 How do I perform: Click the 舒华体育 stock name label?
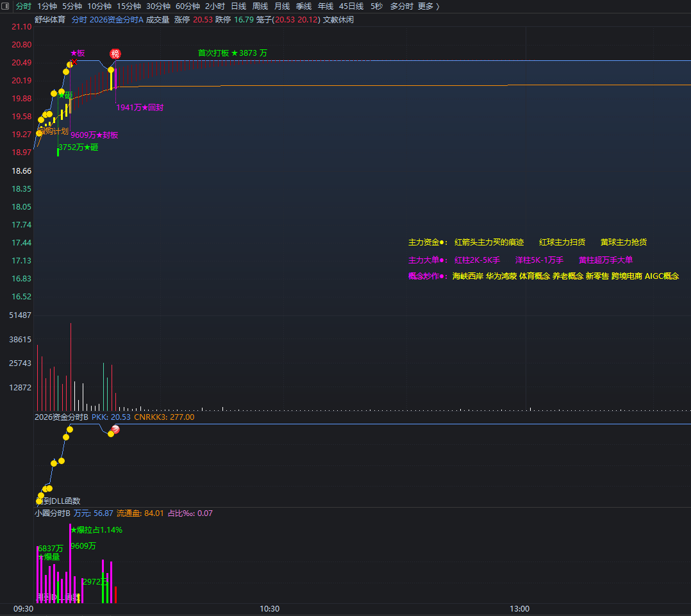click(50, 20)
